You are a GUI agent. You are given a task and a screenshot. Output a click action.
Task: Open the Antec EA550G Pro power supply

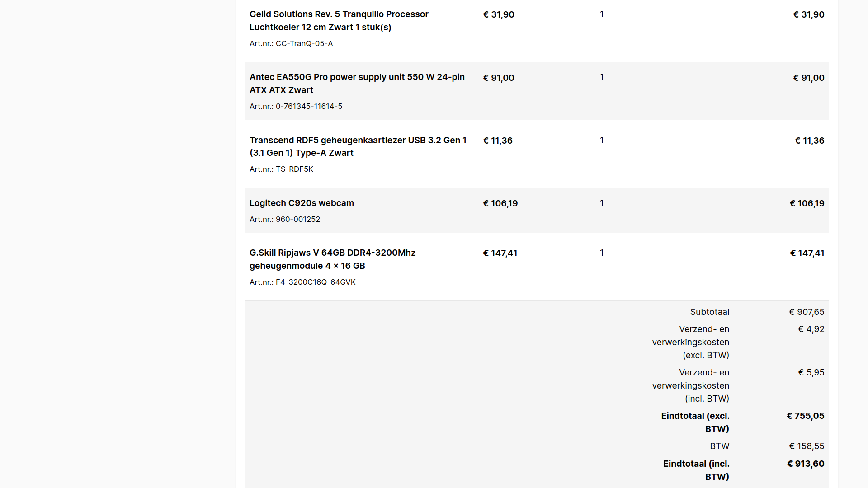tap(357, 84)
